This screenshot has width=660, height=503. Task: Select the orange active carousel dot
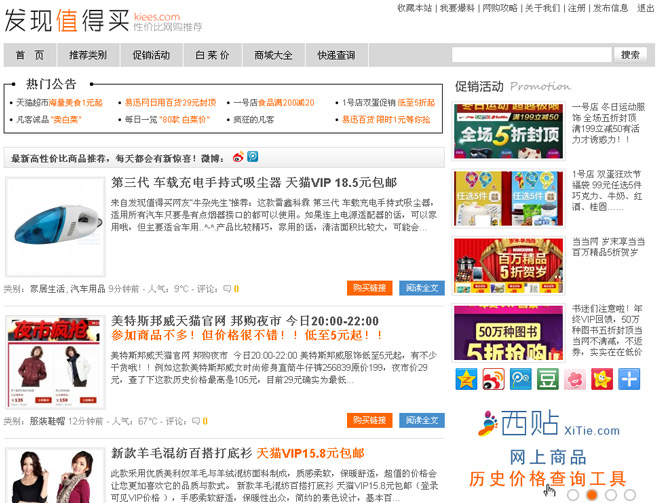pos(592,494)
